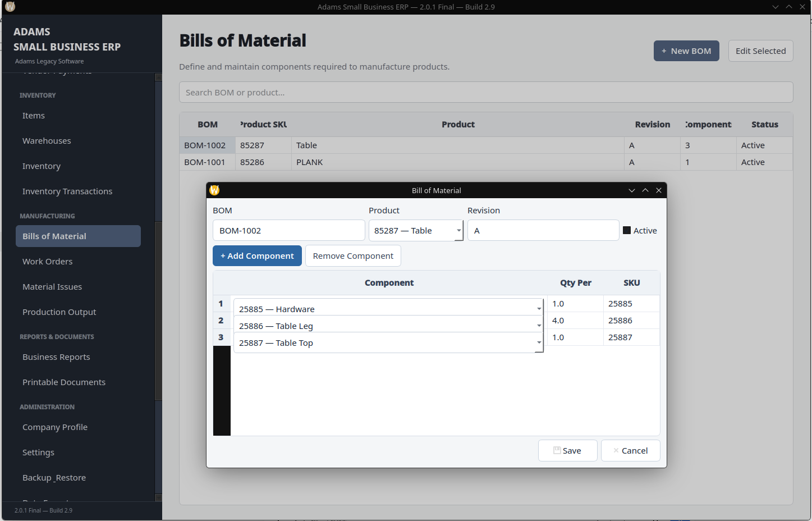The height and width of the screenshot is (521, 812).
Task: Click the PLANK product cell
Action: (458, 162)
